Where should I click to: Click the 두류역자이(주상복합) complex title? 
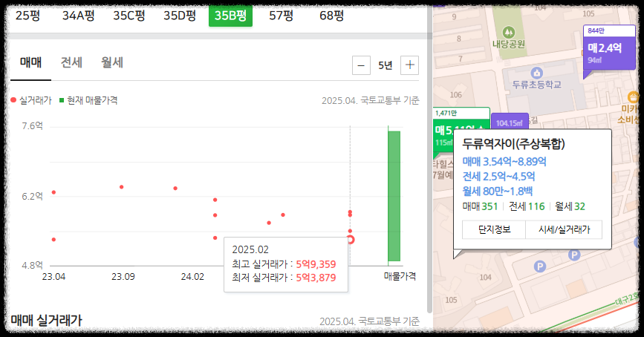514,144
